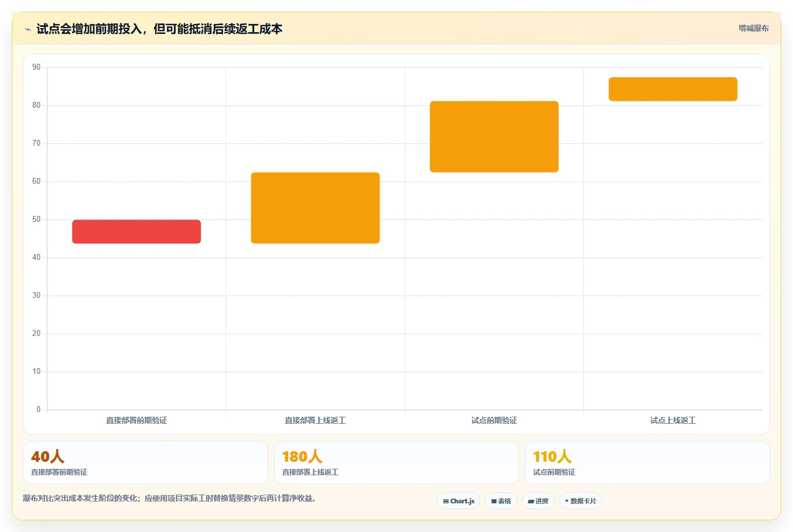The width and height of the screenshot is (793, 532).
Task: Open the 180人 直接部署上线返工 card
Action: [x=396, y=462]
